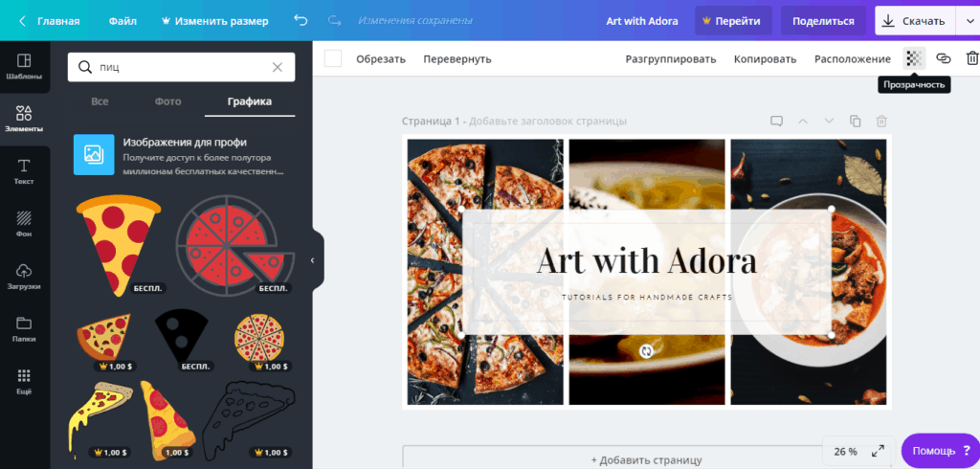Collapse the side panel with the arrow handle
The height and width of the screenshot is (469, 980).
coord(313,260)
